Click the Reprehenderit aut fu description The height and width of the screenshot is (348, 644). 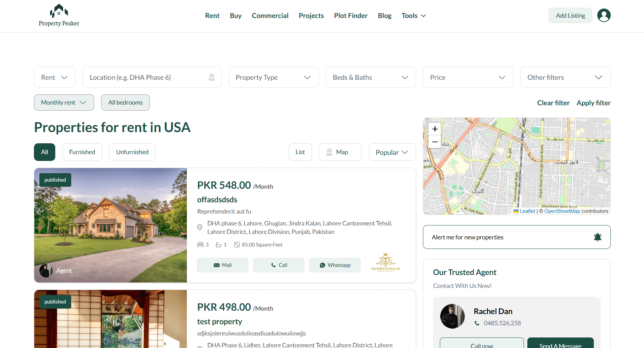(x=224, y=212)
